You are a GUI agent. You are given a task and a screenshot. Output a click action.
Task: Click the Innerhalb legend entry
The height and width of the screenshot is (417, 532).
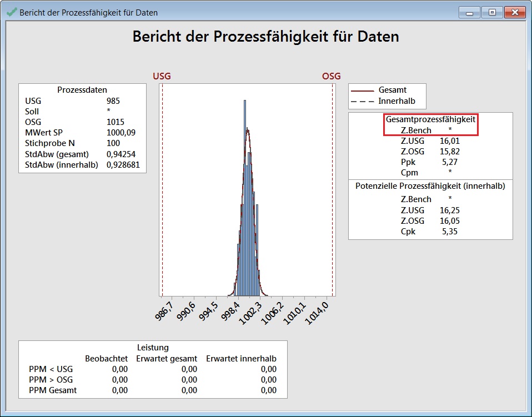pyautogui.click(x=397, y=101)
